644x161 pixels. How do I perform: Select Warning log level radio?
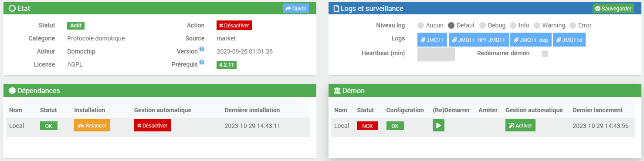[x=537, y=25]
